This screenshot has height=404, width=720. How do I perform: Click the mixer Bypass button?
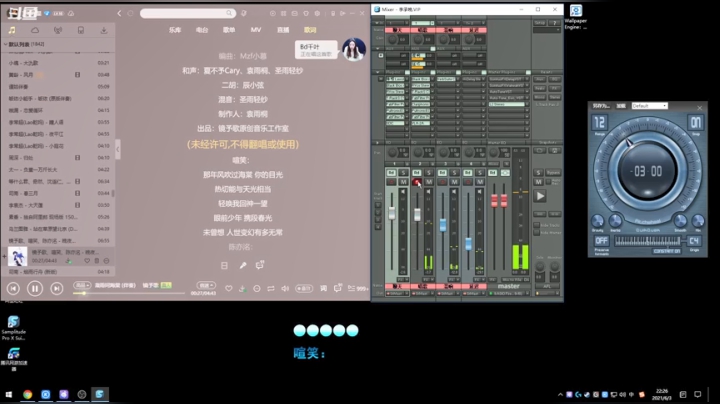553,173
